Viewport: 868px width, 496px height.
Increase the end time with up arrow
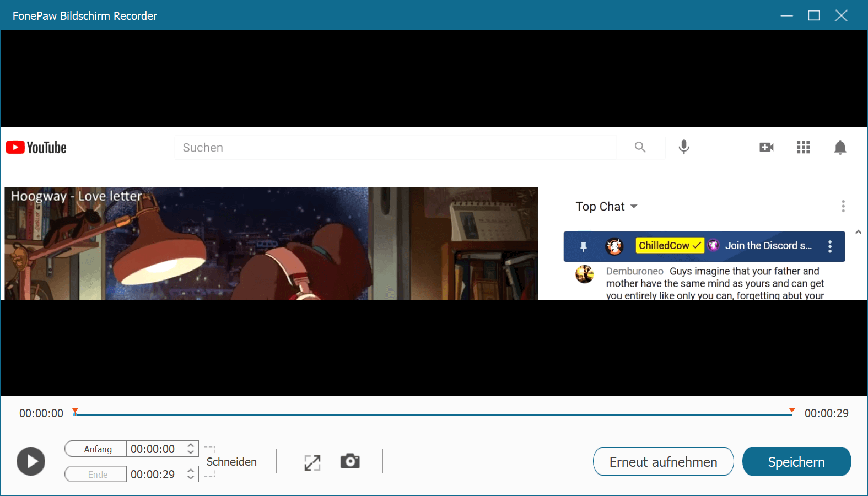pyautogui.click(x=191, y=470)
